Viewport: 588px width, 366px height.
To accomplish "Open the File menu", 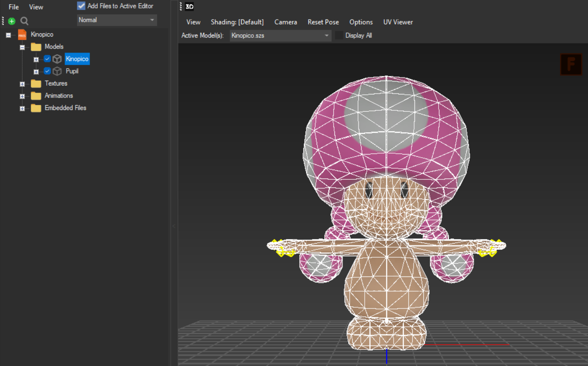I will pos(14,7).
